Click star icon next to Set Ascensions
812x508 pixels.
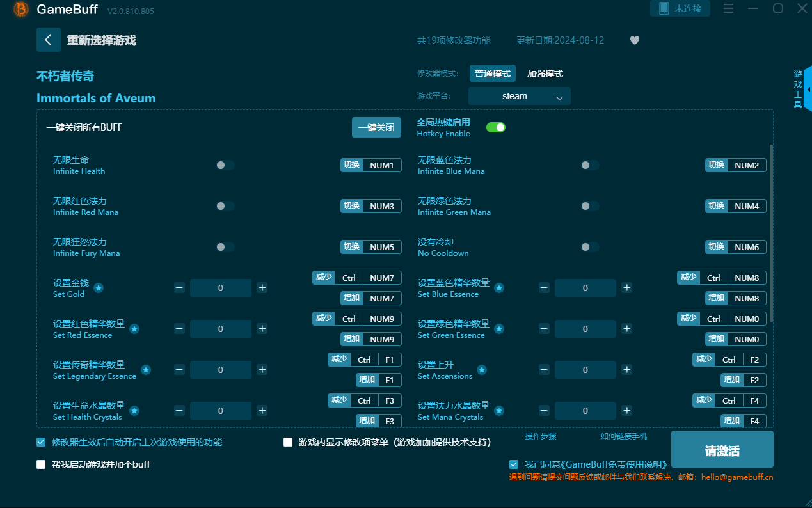coord(482,370)
